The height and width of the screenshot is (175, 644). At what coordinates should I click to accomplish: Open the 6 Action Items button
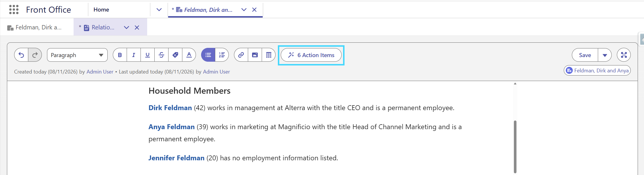(311, 55)
